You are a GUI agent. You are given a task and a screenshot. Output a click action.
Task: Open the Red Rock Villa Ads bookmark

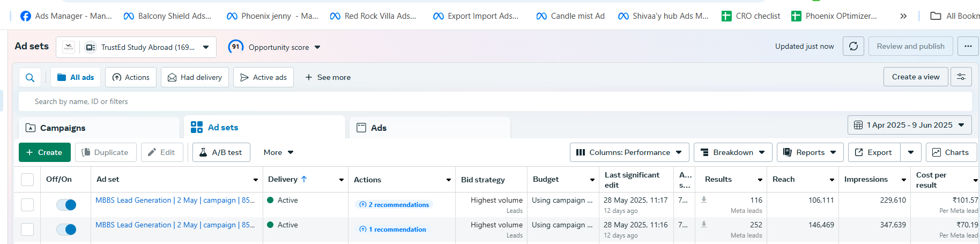tap(373, 16)
